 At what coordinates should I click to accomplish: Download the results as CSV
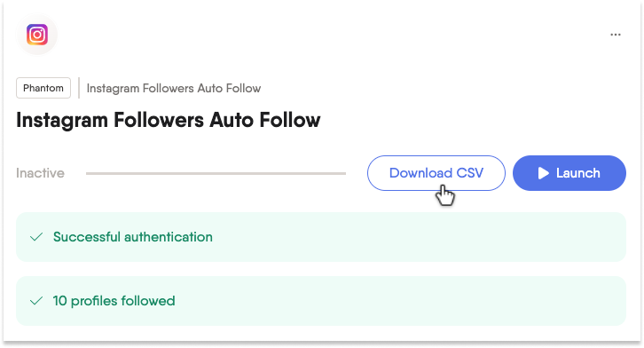click(x=436, y=173)
